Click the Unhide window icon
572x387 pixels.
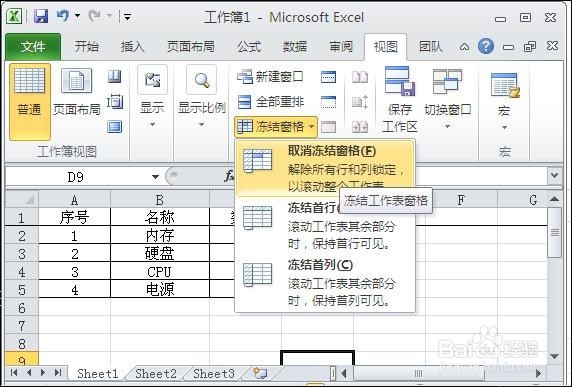[328, 127]
